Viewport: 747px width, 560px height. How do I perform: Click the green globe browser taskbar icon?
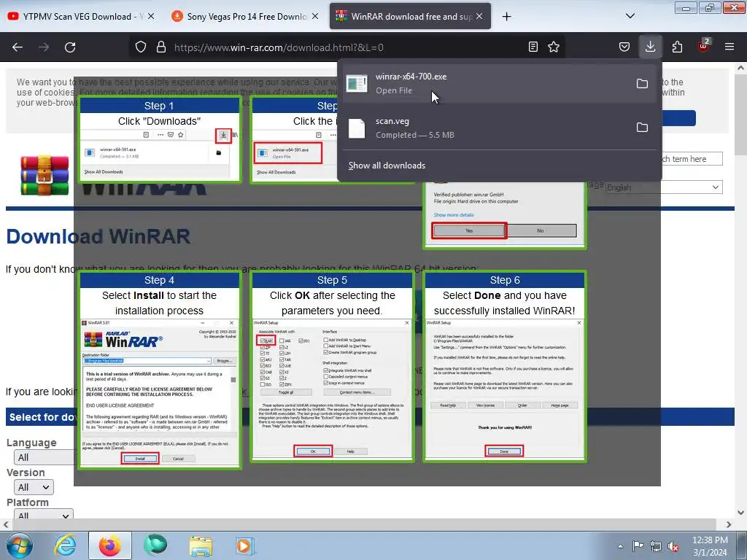[155, 545]
